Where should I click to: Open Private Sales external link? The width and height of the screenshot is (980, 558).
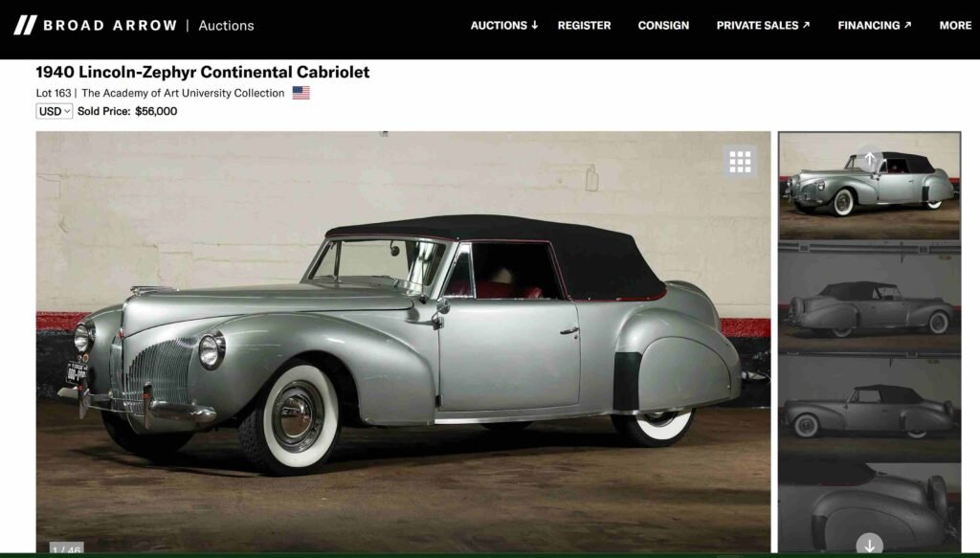(x=763, y=26)
